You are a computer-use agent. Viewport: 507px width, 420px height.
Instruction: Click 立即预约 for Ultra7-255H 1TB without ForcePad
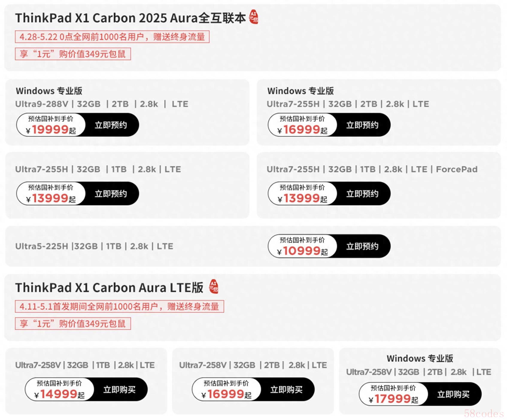coord(111,194)
